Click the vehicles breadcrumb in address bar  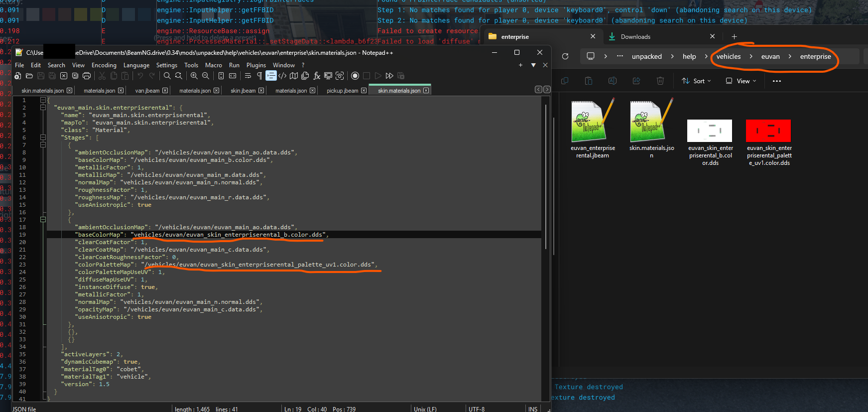729,56
